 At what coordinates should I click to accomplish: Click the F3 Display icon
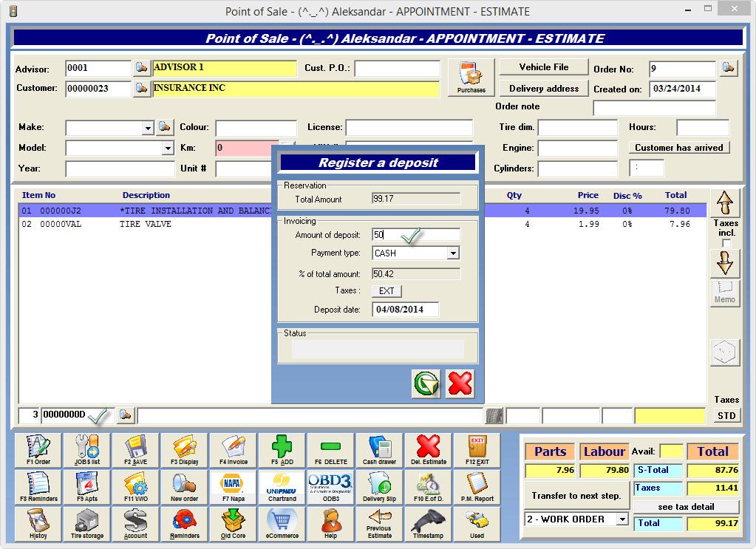coord(184,450)
